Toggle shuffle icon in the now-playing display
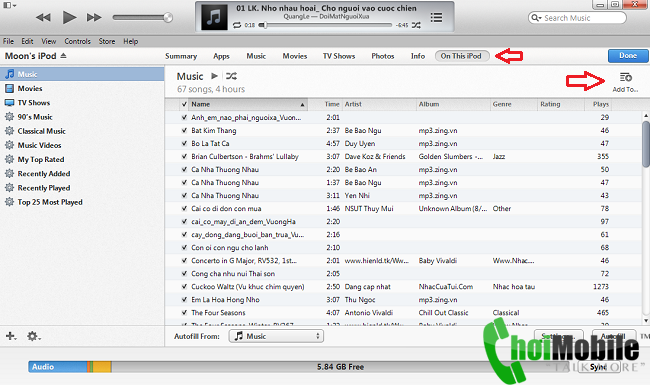650x385 pixels. tap(416, 25)
